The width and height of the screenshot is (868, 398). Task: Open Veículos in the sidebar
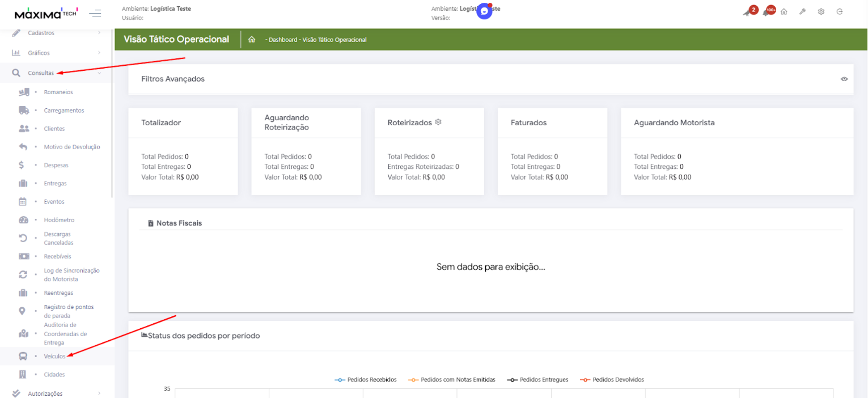click(x=54, y=357)
